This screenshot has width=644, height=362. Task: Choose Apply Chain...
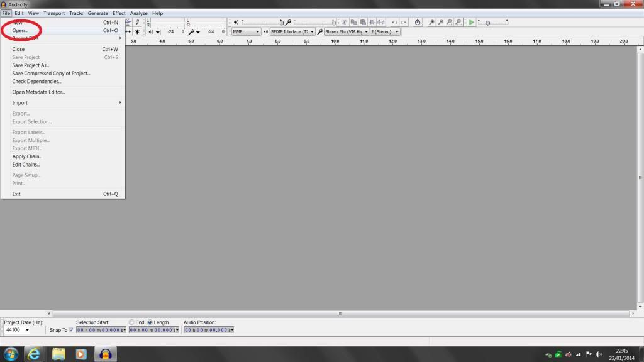[62, 156]
